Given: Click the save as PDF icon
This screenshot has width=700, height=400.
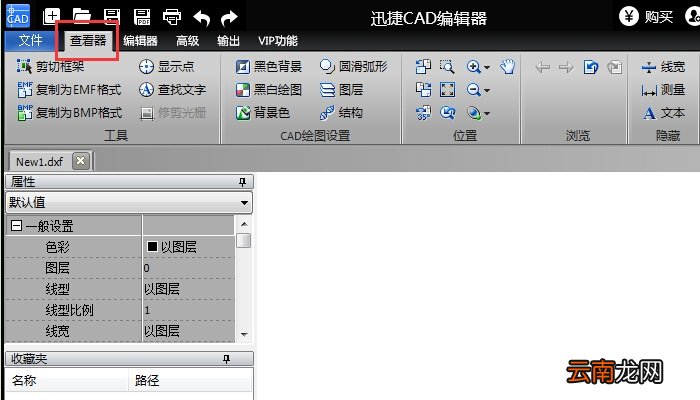Looking at the screenshot, I should (142, 17).
